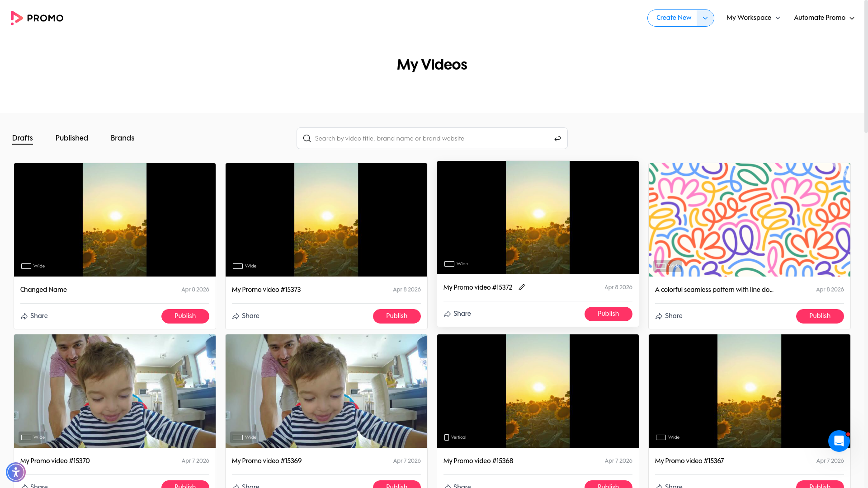Screen dimensions: 868x488
Task: Publish video #15372
Action: (609, 314)
